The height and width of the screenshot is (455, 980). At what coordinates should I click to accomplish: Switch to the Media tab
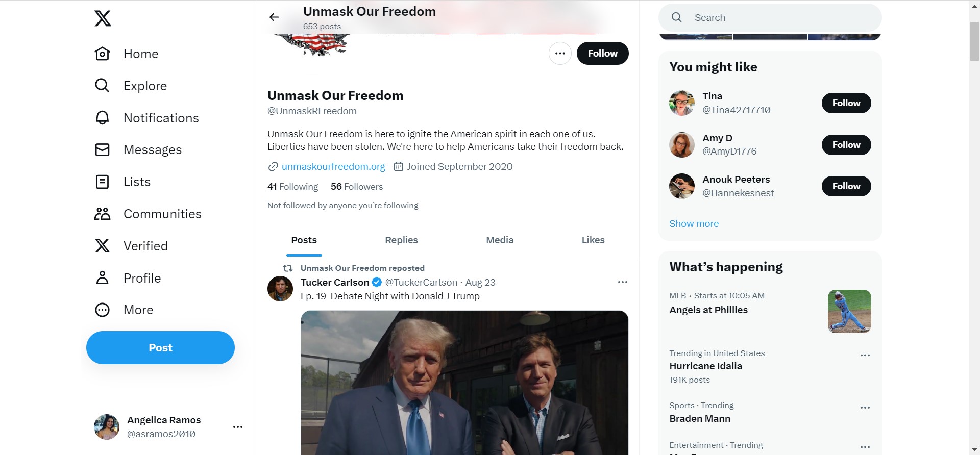tap(500, 240)
